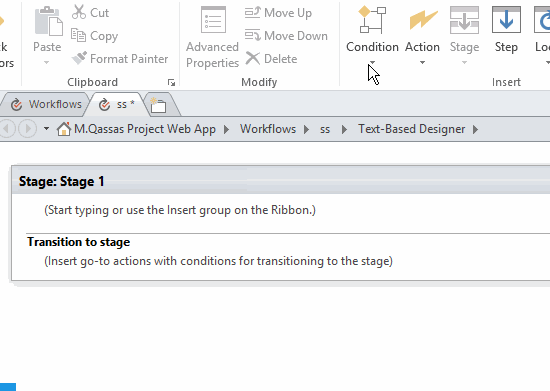This screenshot has height=391, width=550.
Task: Click ss in the breadcrumb
Action: (x=325, y=129)
